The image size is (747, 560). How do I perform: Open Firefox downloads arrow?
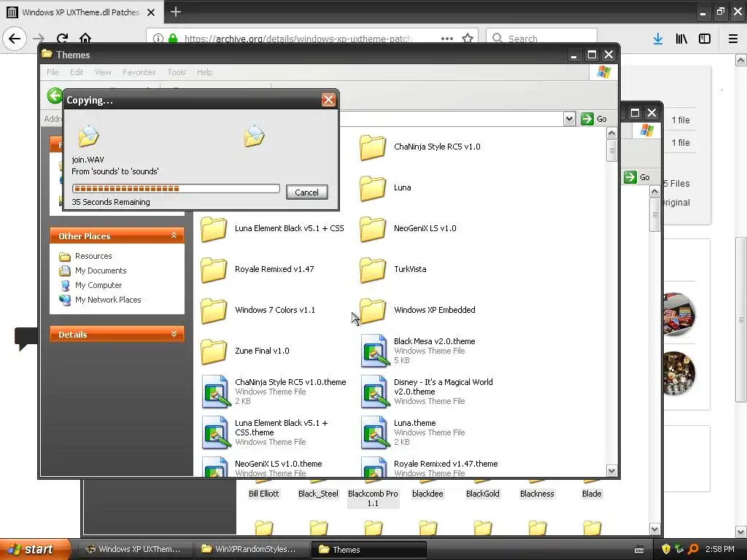[658, 39]
